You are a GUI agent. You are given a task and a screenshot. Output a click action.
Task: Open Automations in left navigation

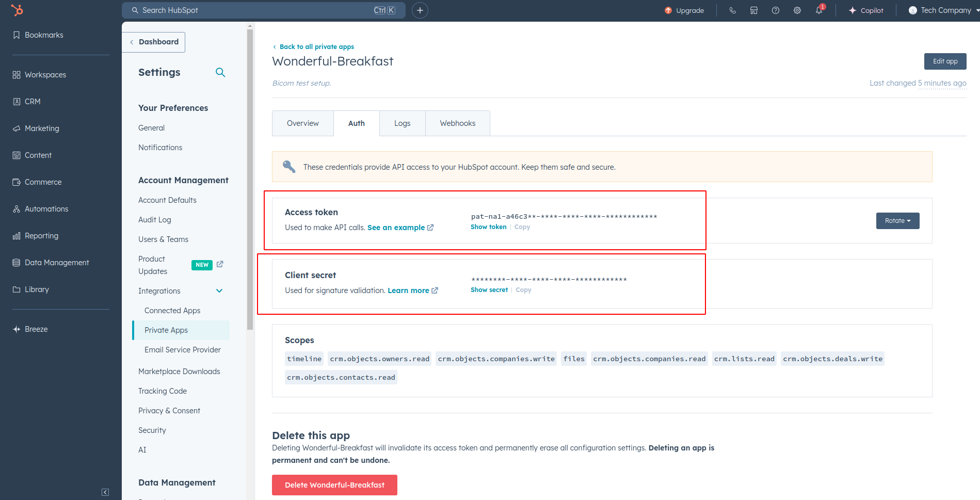click(40, 209)
